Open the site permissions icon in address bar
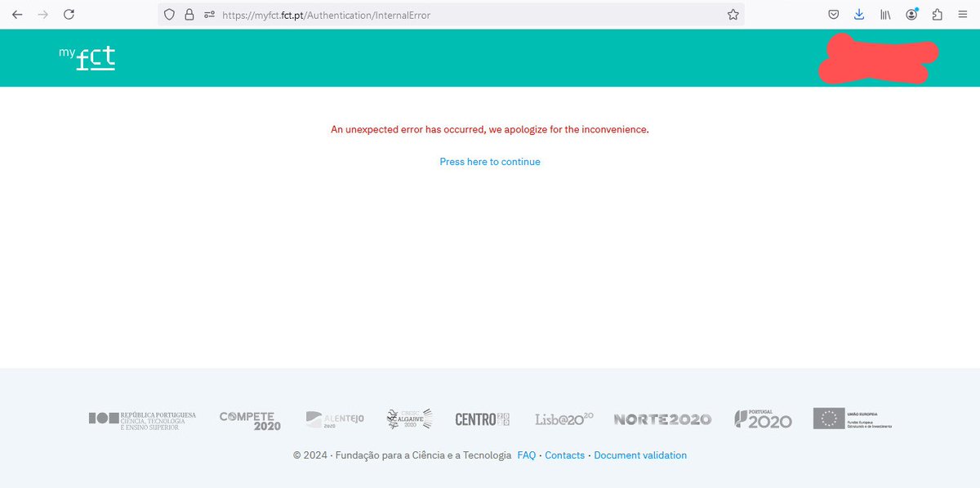Screen dimensions: 980x488 (x=209, y=15)
